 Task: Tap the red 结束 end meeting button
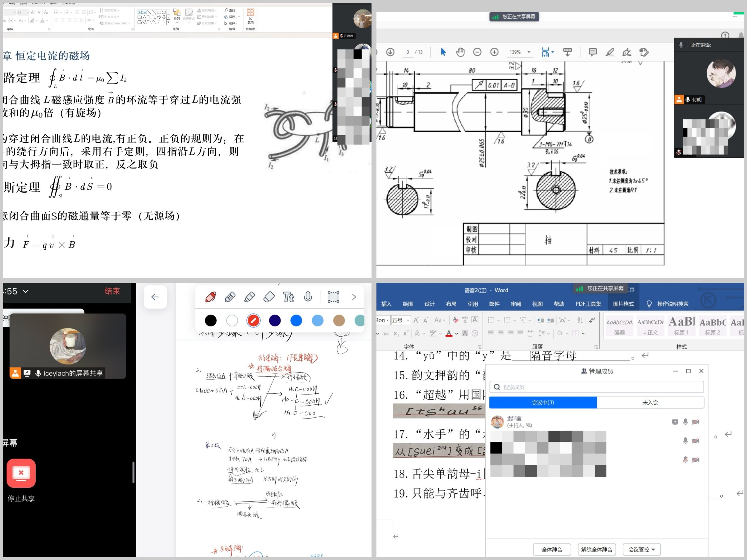tap(112, 291)
